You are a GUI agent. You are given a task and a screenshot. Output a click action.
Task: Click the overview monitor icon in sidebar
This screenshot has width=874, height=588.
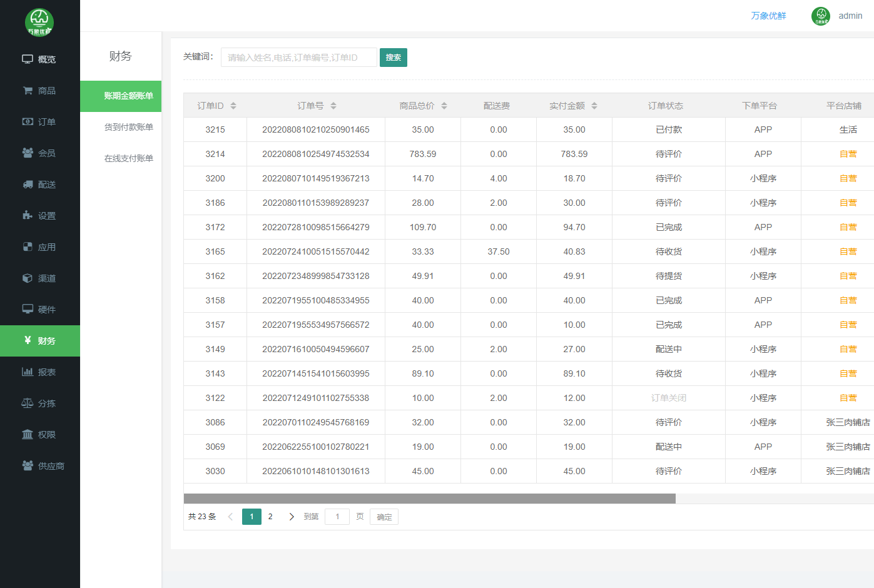point(28,59)
